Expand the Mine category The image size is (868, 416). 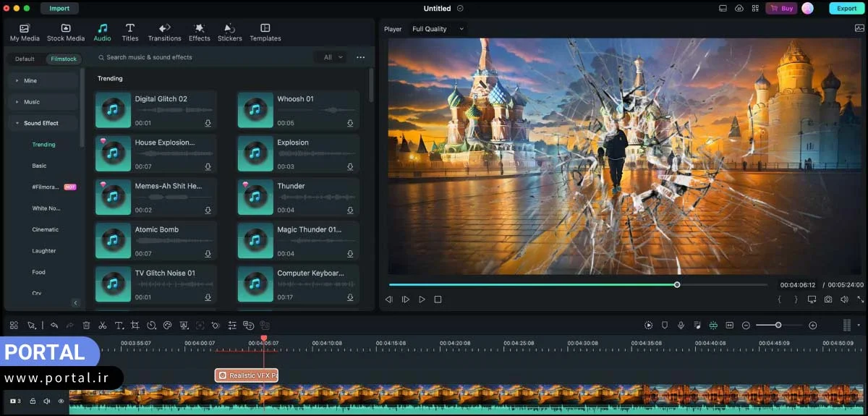[x=43, y=80]
